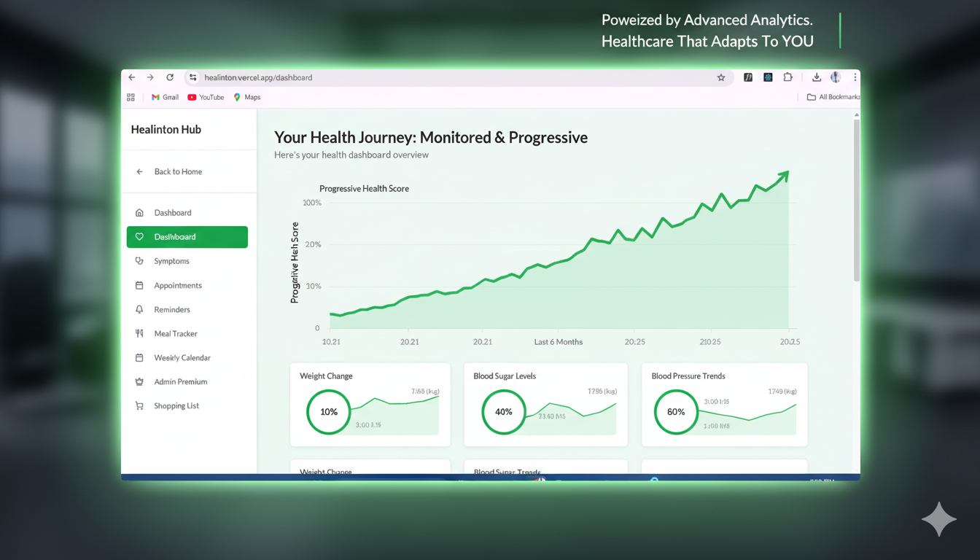This screenshot has width=980, height=560.
Task: Toggle the bookmark star in the address bar
Action: click(720, 77)
